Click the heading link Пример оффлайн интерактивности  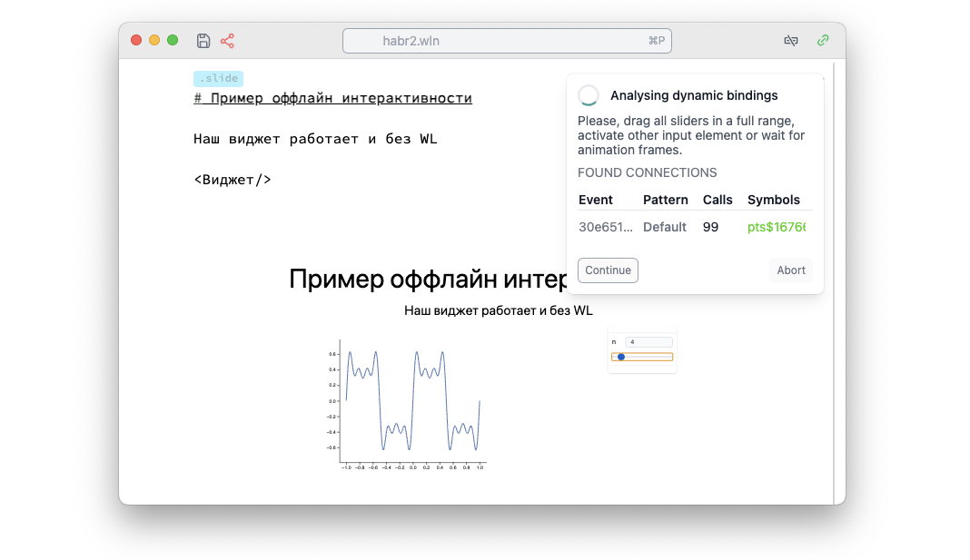click(x=333, y=97)
